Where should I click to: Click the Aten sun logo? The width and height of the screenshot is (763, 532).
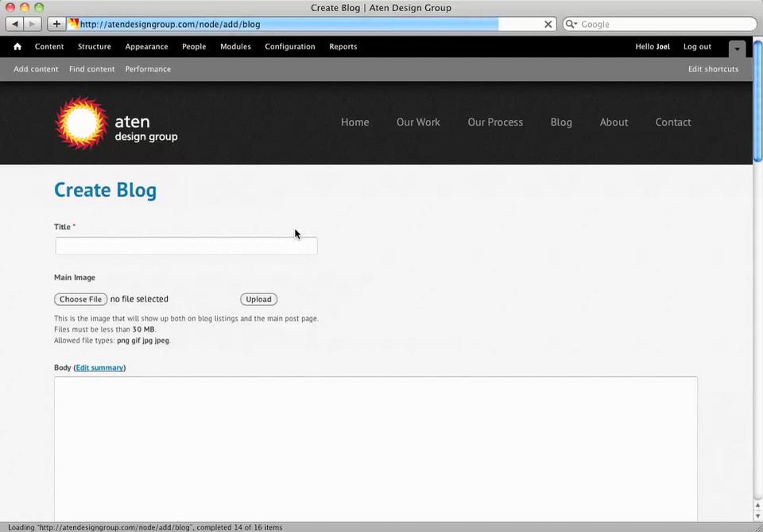(82, 123)
